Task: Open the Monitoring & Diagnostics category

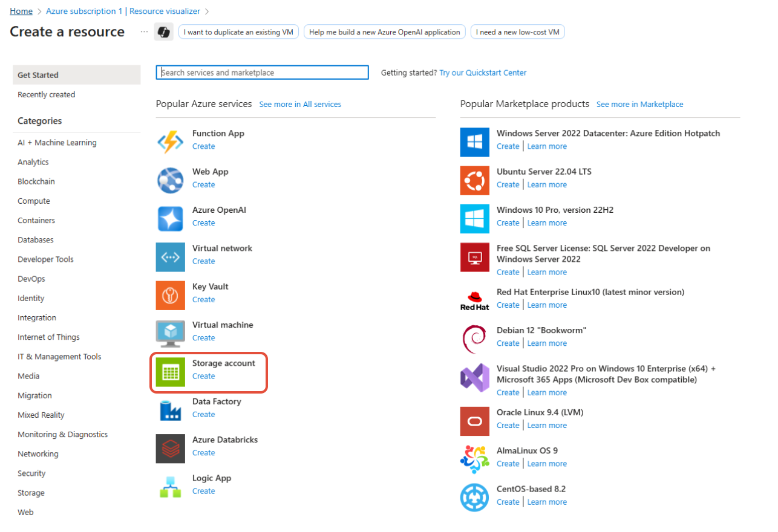Action: 62,435
